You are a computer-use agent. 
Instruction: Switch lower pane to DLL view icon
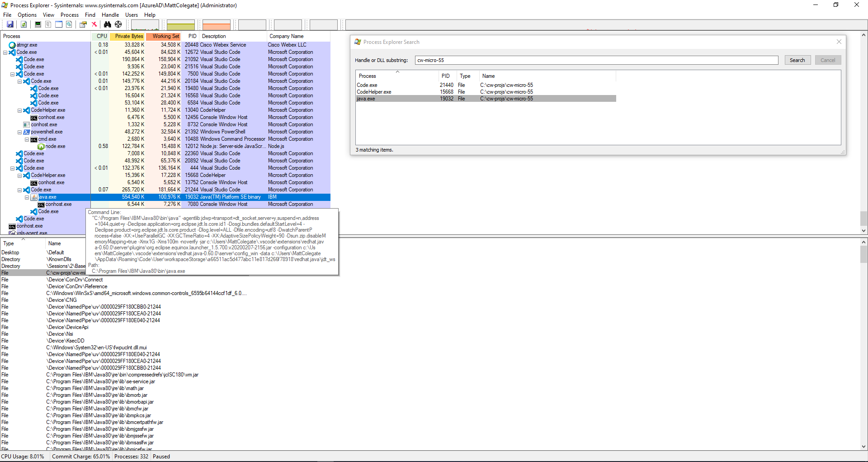tap(69, 24)
